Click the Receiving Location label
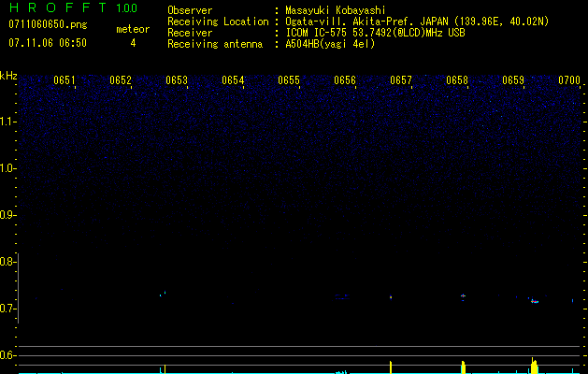The width and height of the screenshot is (588, 374). point(218,22)
